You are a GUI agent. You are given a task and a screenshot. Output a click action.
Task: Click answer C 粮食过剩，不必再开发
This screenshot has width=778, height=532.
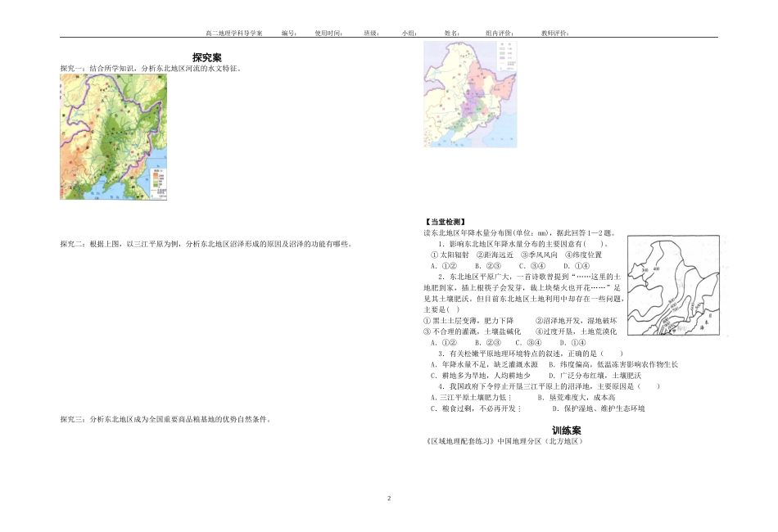point(477,408)
